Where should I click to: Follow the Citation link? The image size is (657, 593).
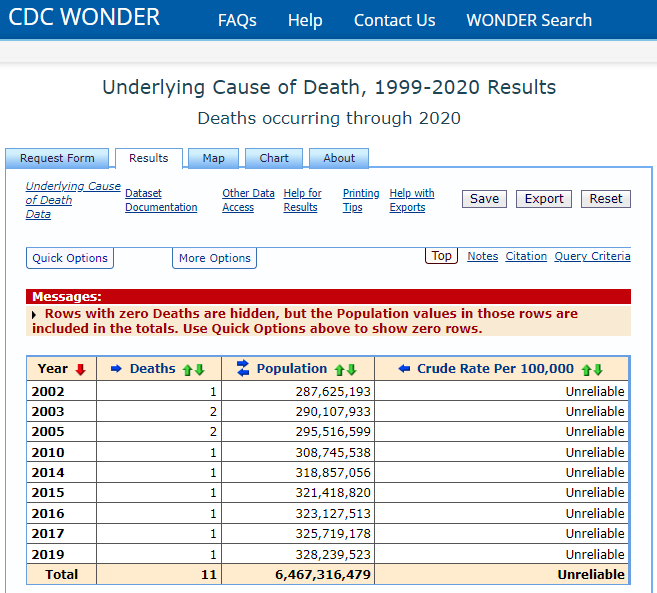526,256
